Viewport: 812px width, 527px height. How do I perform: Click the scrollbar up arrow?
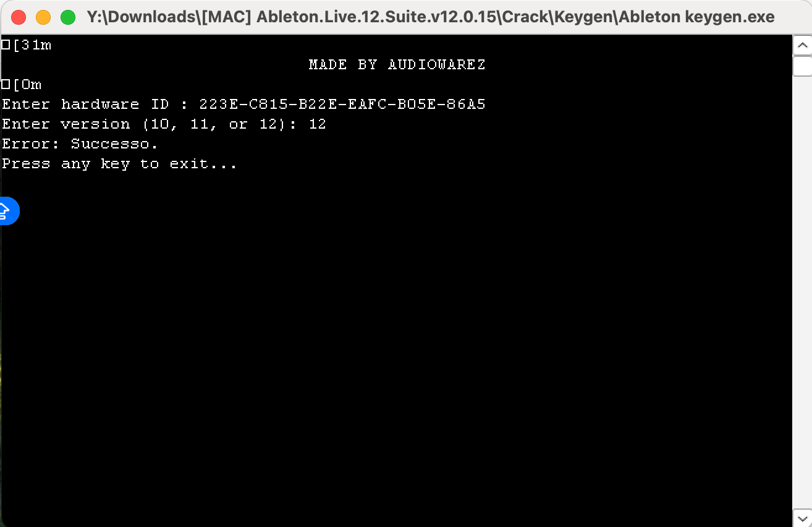tap(802, 45)
